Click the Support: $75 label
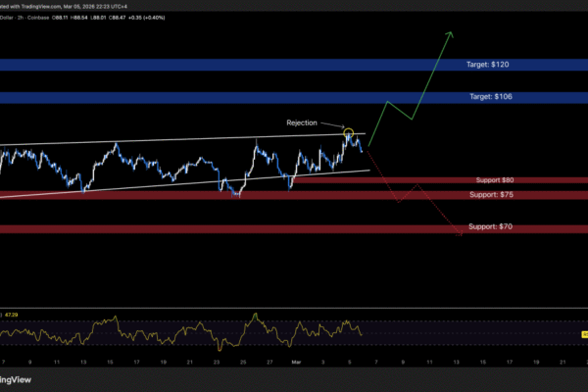Image resolution: width=588 pixels, height=392 pixels. 491,195
